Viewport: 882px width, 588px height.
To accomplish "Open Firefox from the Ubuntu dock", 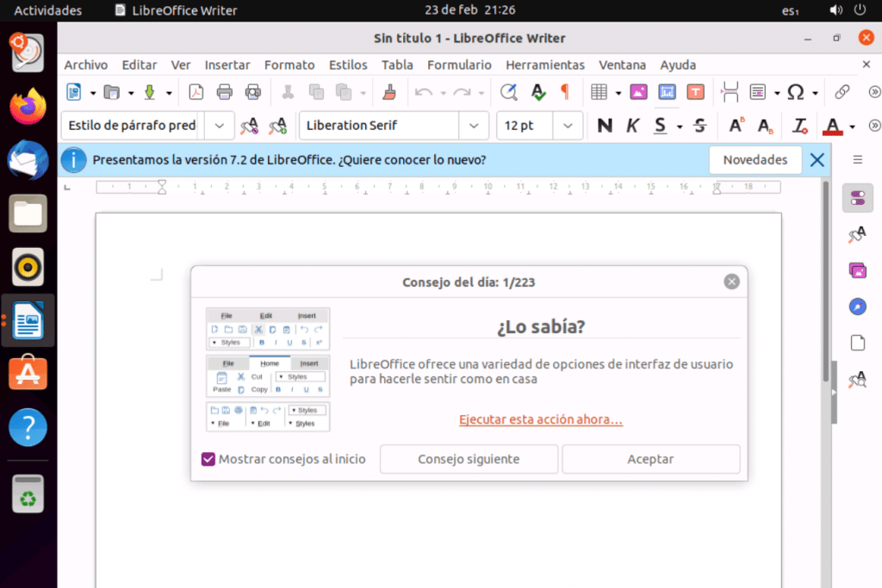I will (x=28, y=106).
